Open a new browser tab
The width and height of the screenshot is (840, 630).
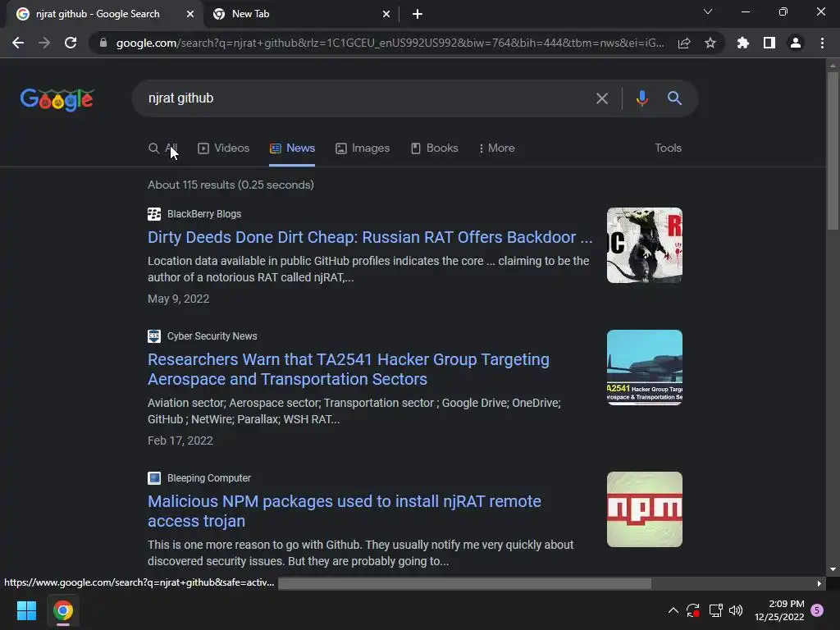418,15
